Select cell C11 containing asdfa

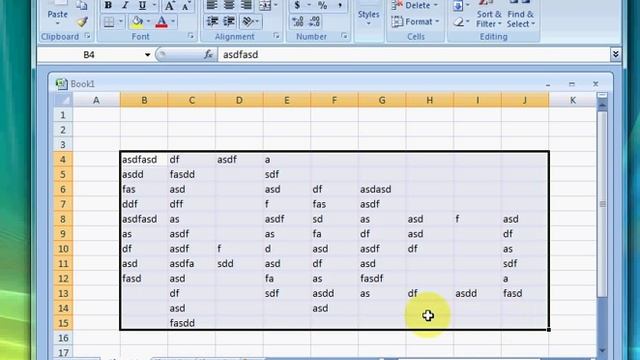tap(191, 264)
